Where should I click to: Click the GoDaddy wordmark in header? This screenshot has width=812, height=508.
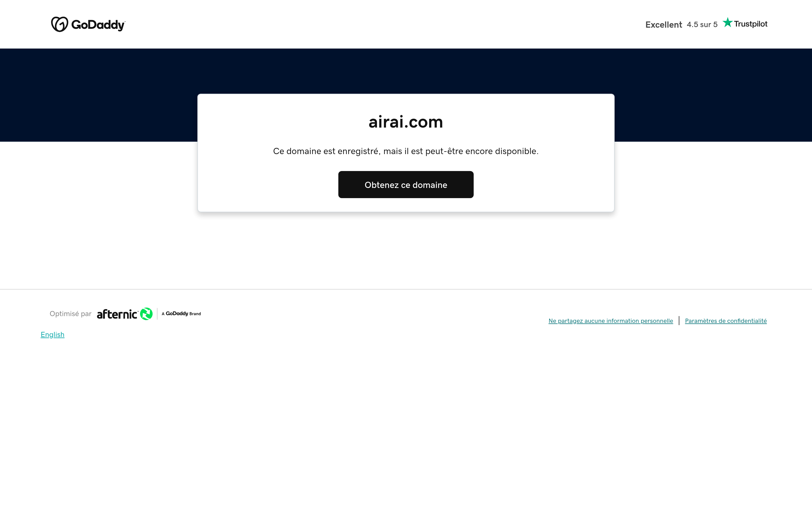tap(98, 25)
